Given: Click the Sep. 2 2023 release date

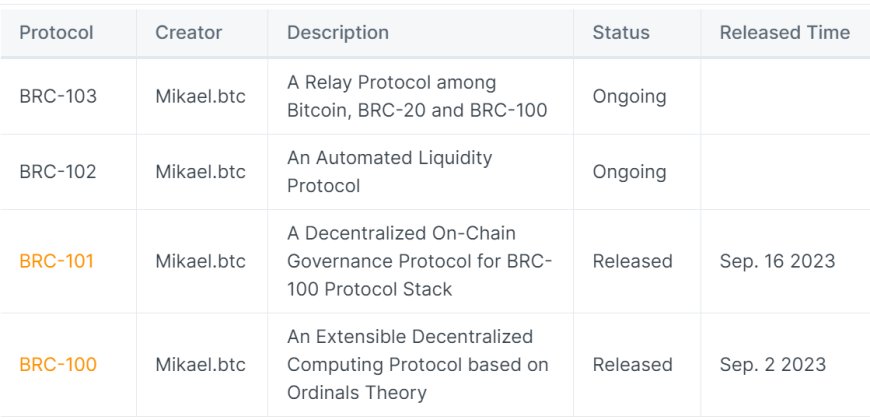Looking at the screenshot, I should coord(773,365).
